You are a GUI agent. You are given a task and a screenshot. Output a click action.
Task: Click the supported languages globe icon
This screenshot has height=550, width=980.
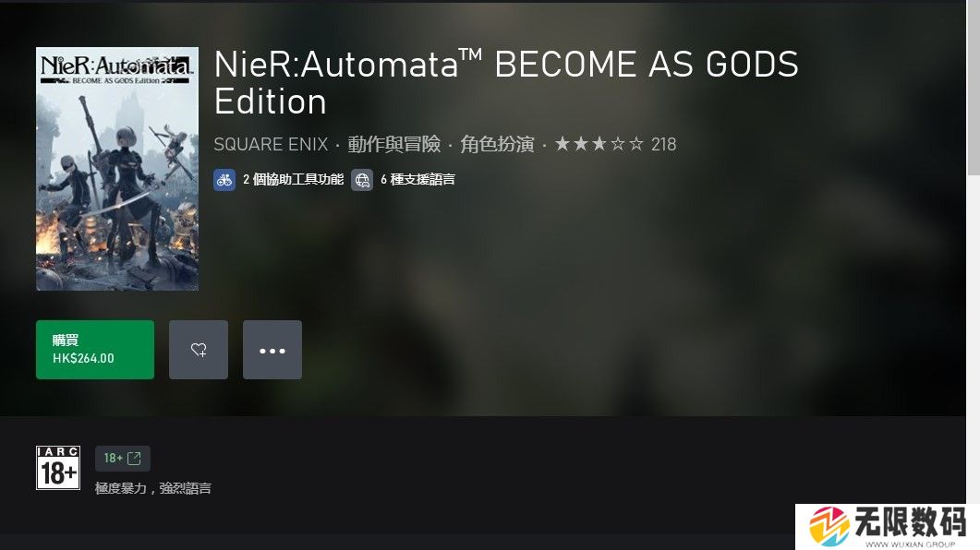pyautogui.click(x=362, y=181)
